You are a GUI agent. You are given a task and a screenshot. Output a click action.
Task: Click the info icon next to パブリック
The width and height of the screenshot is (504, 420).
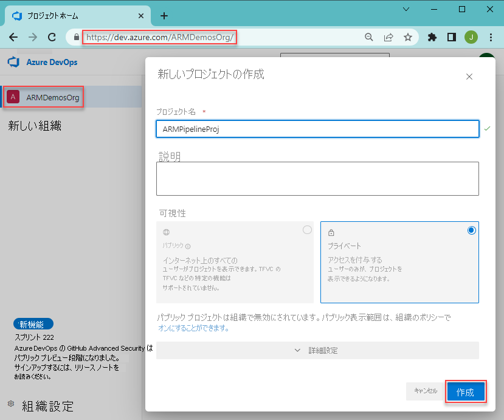[188, 247]
